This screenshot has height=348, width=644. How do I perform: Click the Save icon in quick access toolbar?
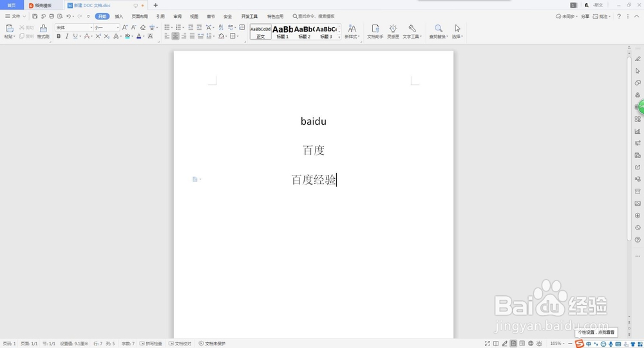[35, 17]
